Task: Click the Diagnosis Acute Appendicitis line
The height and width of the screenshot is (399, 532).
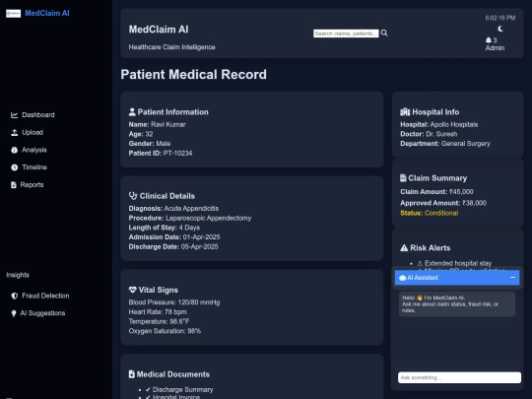Action: click(173, 208)
